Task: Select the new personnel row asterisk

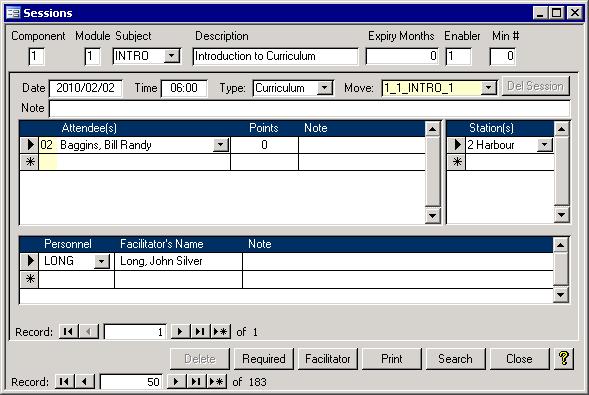Action: (29, 279)
